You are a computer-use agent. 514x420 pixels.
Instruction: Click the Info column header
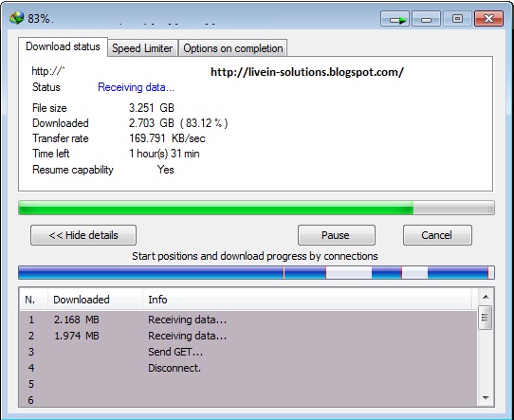tap(307, 300)
